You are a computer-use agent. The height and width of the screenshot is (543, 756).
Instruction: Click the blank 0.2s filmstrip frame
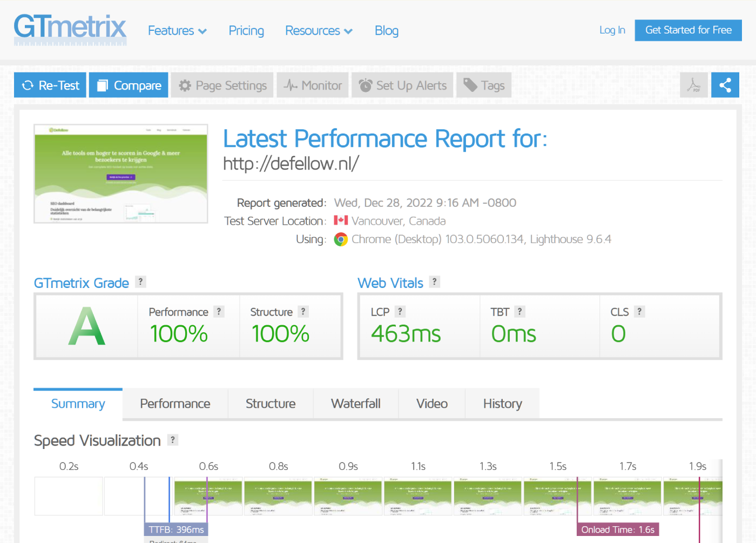click(69, 496)
